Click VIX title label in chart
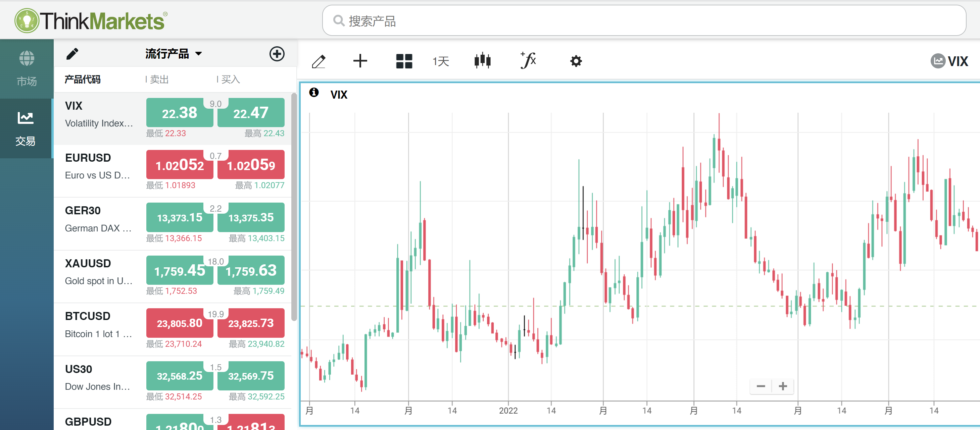Image resolution: width=980 pixels, height=430 pixels. [339, 94]
